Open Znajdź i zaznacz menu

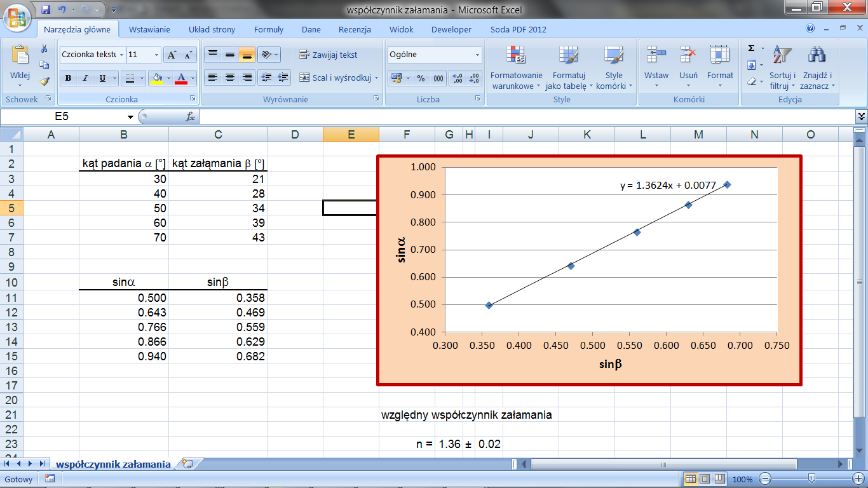(x=817, y=67)
